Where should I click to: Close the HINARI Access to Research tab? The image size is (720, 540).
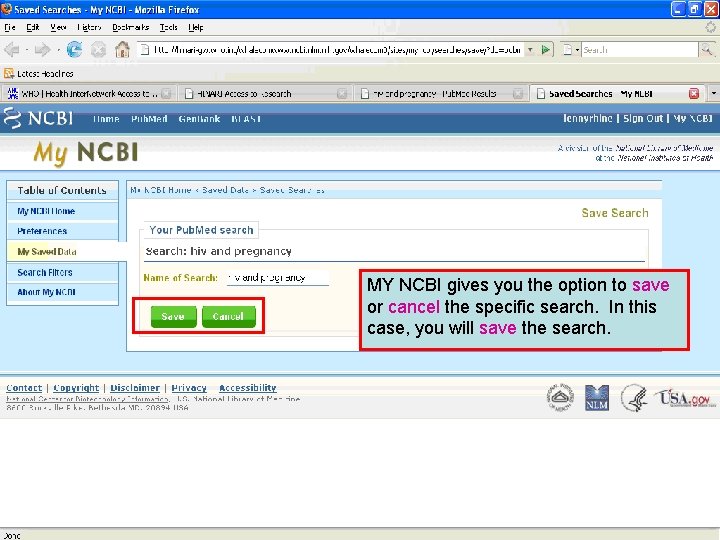click(342, 94)
